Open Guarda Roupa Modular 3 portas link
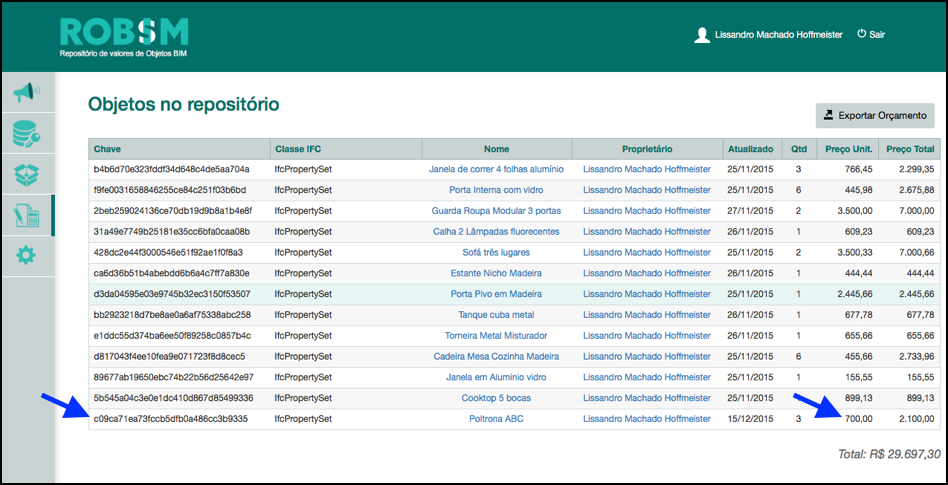The height and width of the screenshot is (485, 948). (x=496, y=211)
